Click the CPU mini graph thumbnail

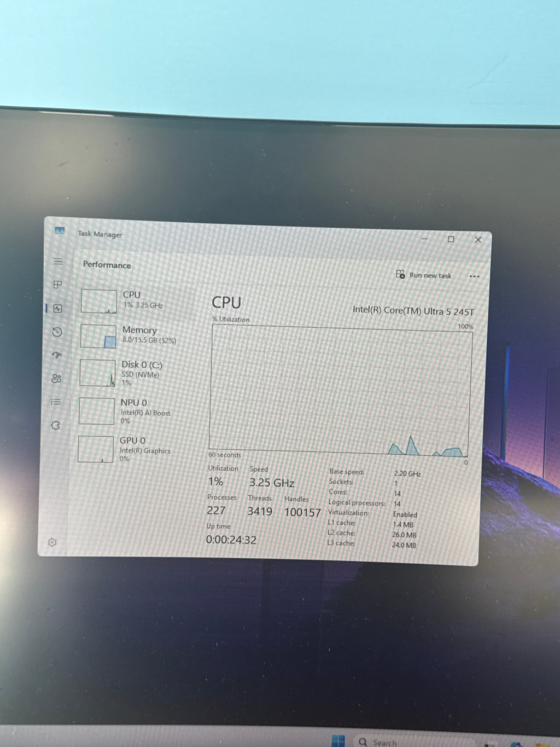[99, 302]
